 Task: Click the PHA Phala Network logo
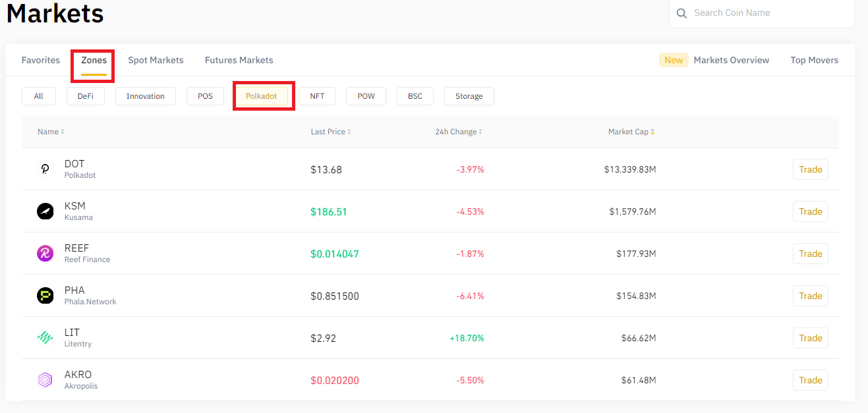[45, 296]
